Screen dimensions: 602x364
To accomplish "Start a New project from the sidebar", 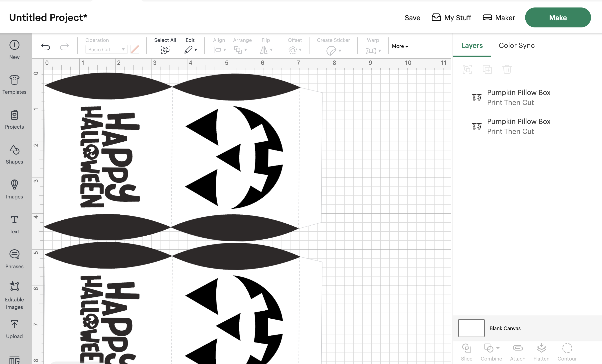I will coord(14,50).
